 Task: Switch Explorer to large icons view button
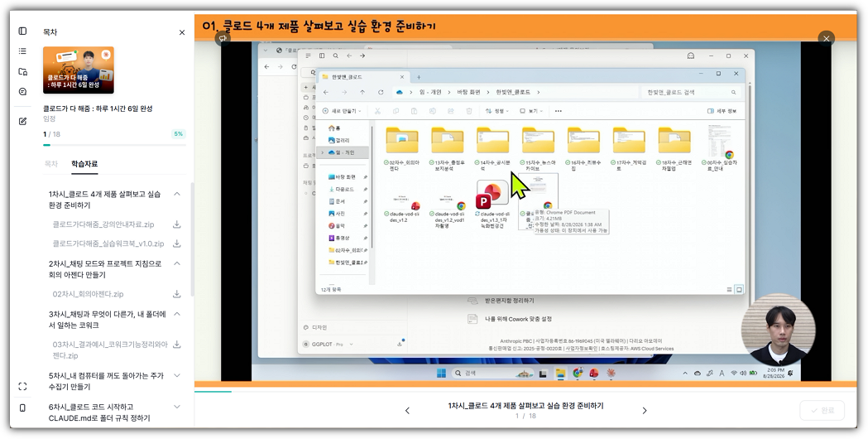pos(739,289)
